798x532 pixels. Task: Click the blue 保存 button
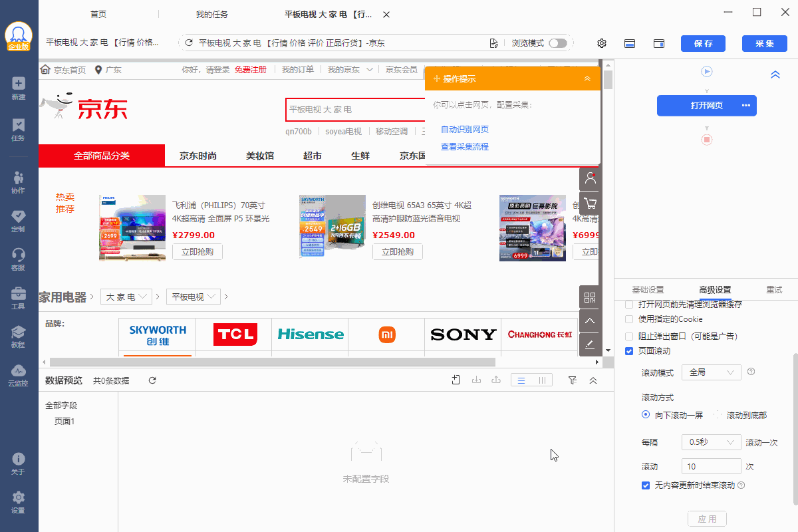click(703, 43)
